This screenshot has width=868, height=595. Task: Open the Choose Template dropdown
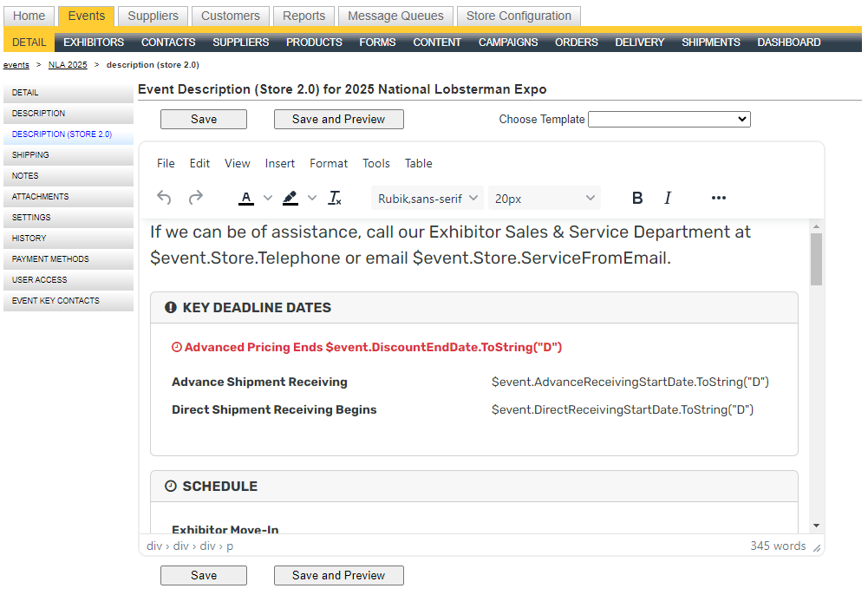[x=669, y=119]
